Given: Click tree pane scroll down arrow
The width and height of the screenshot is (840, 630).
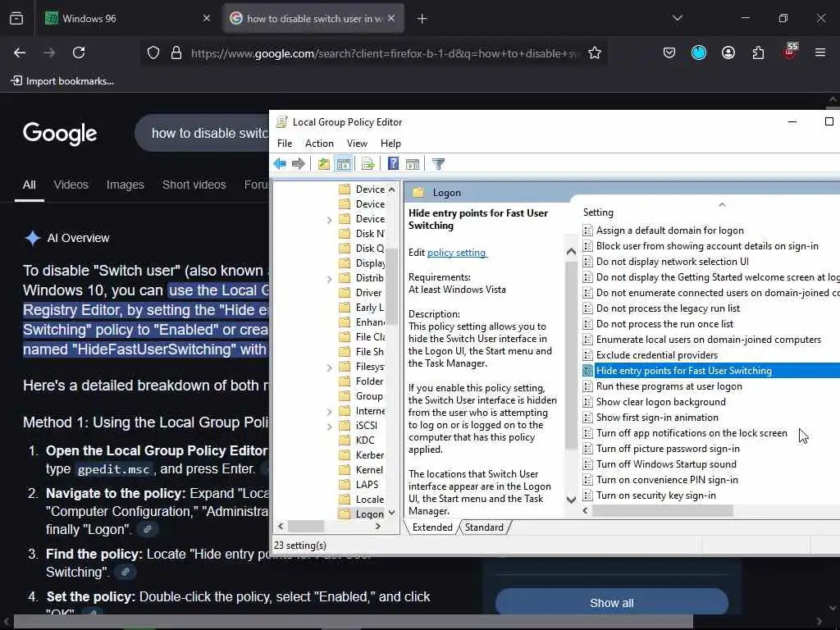Looking at the screenshot, I should [391, 513].
